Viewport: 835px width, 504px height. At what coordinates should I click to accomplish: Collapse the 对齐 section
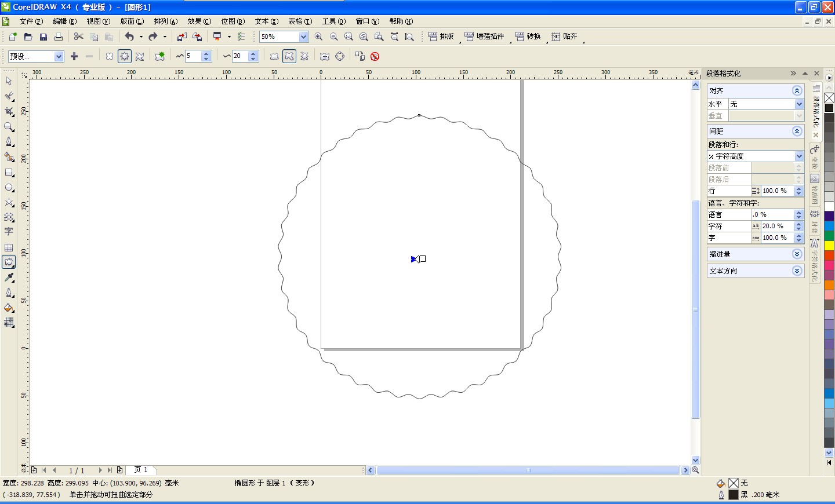797,90
